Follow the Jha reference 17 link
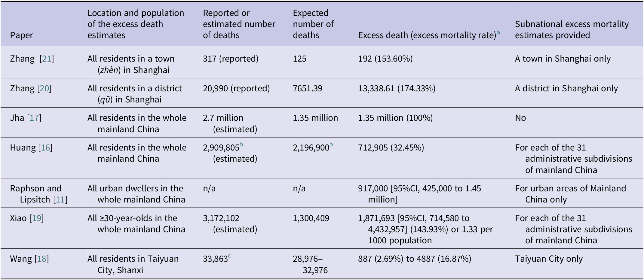 34,118
